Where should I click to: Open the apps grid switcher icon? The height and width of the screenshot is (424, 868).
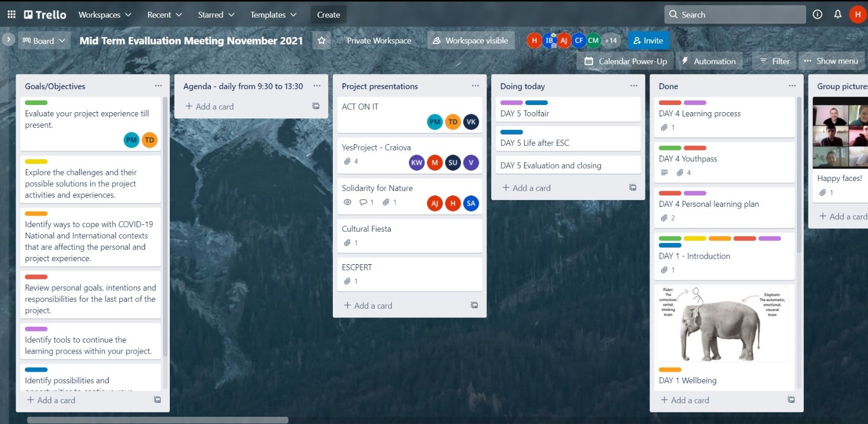[11, 14]
